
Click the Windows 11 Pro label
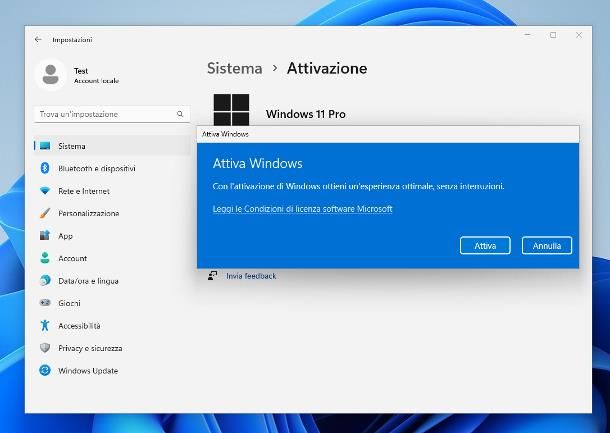(306, 114)
